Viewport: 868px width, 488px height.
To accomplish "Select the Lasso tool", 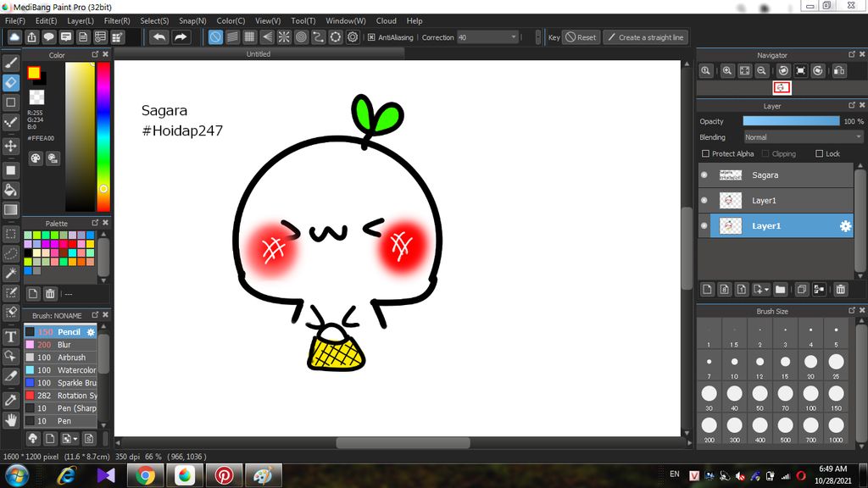I will [x=10, y=253].
